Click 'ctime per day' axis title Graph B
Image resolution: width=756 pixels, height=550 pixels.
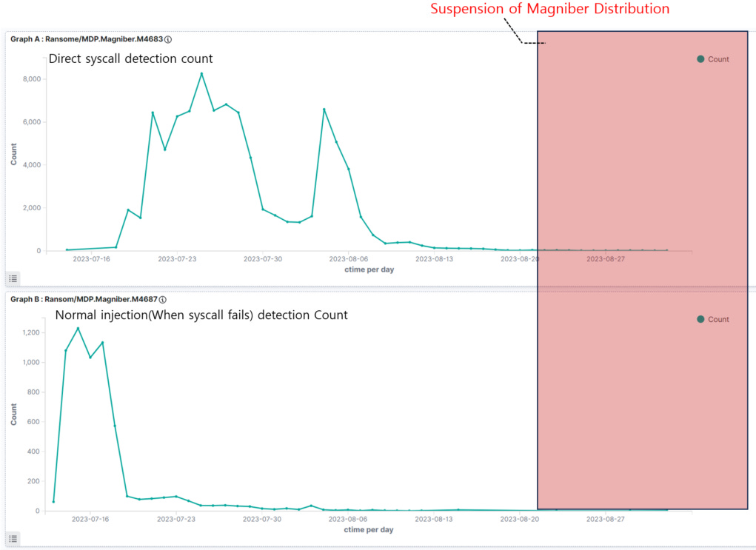(x=369, y=530)
